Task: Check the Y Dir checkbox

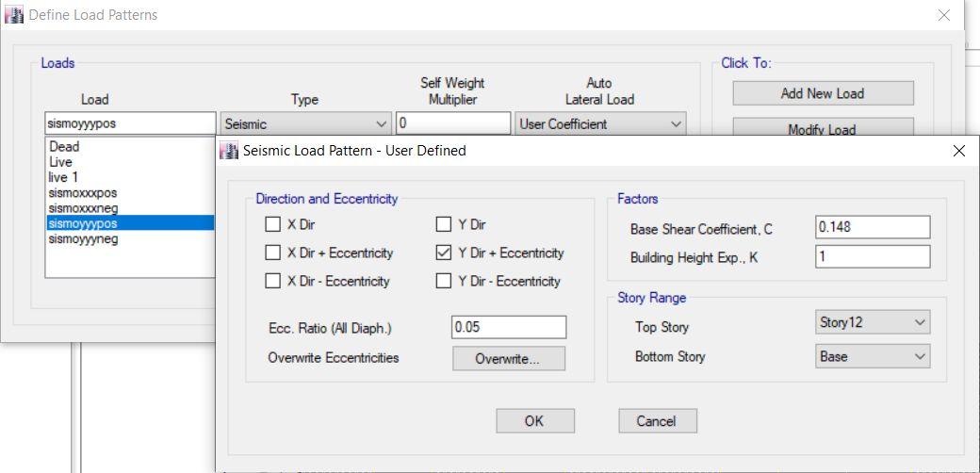Action: tap(444, 225)
